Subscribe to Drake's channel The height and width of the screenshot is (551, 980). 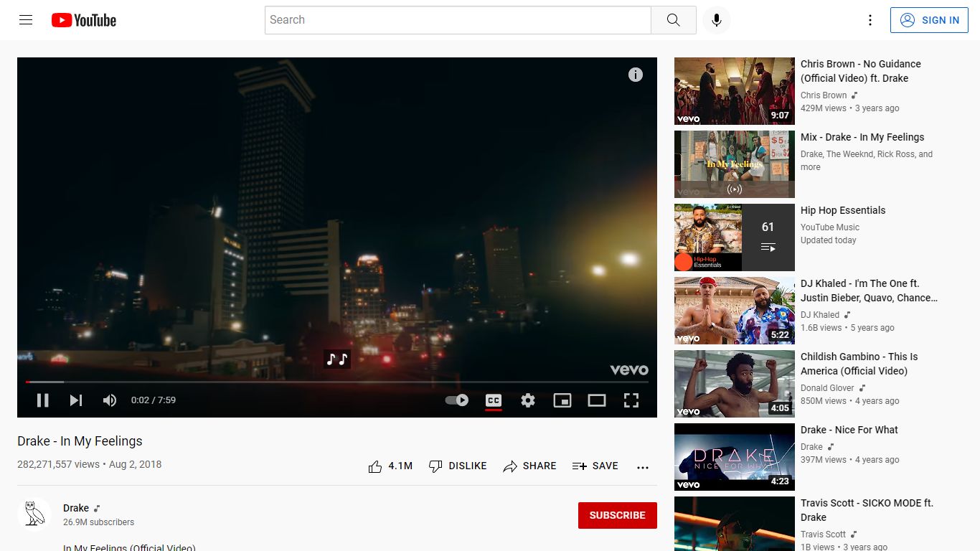click(618, 515)
